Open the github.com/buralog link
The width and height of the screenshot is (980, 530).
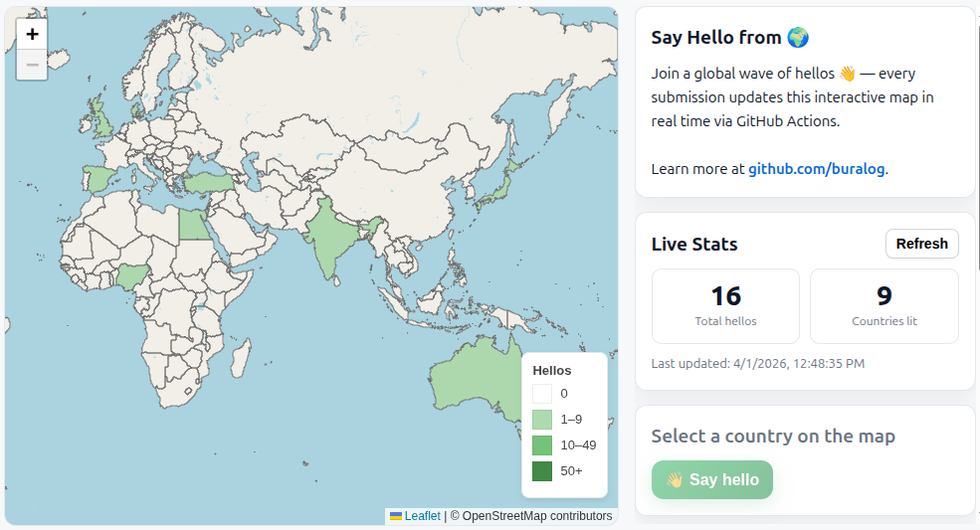click(x=816, y=169)
